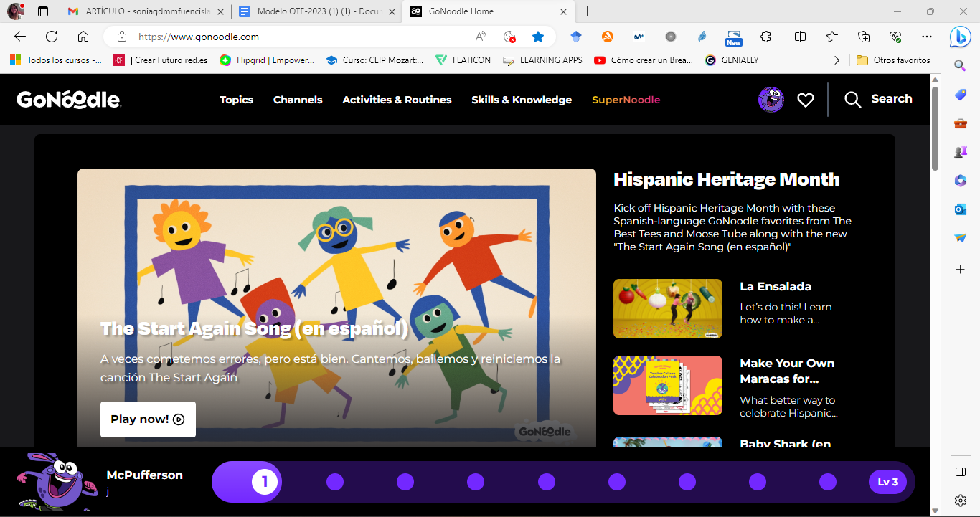Open the purple champ avatar profile
The height and width of the screenshot is (517, 980).
[771, 100]
